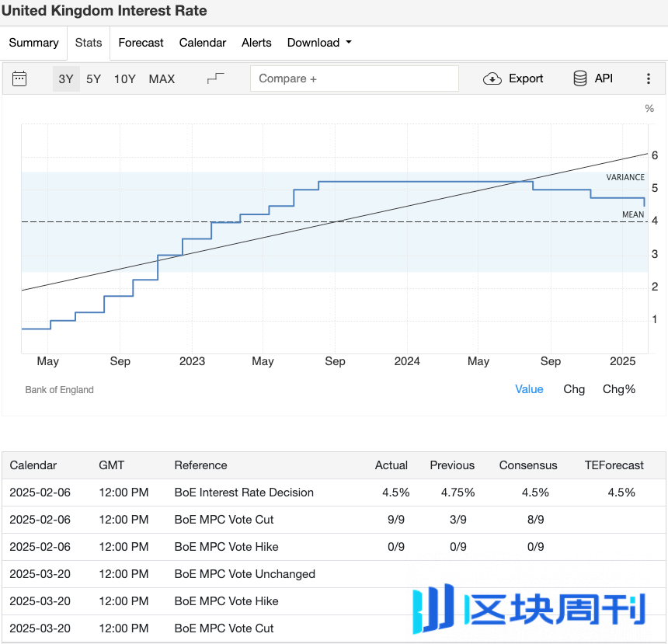The height and width of the screenshot is (644, 668).
Task: Click the 2024 x-axis label
Action: [407, 361]
